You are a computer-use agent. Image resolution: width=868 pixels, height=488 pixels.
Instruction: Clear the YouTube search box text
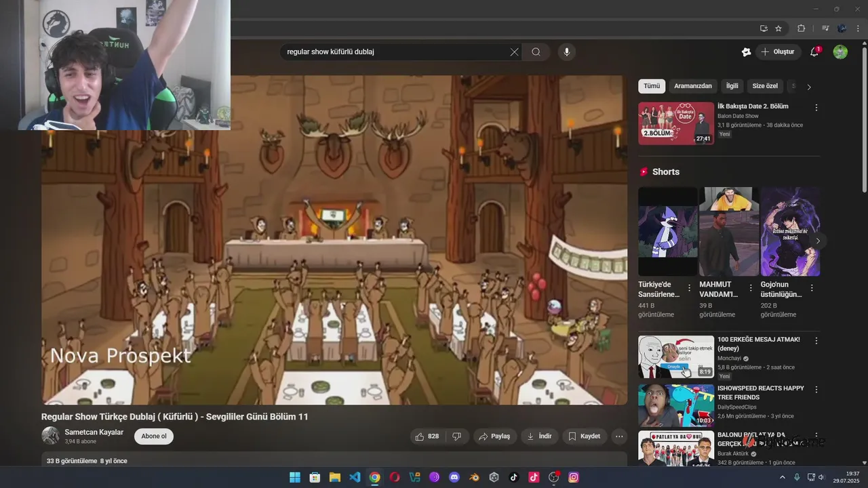(x=514, y=52)
